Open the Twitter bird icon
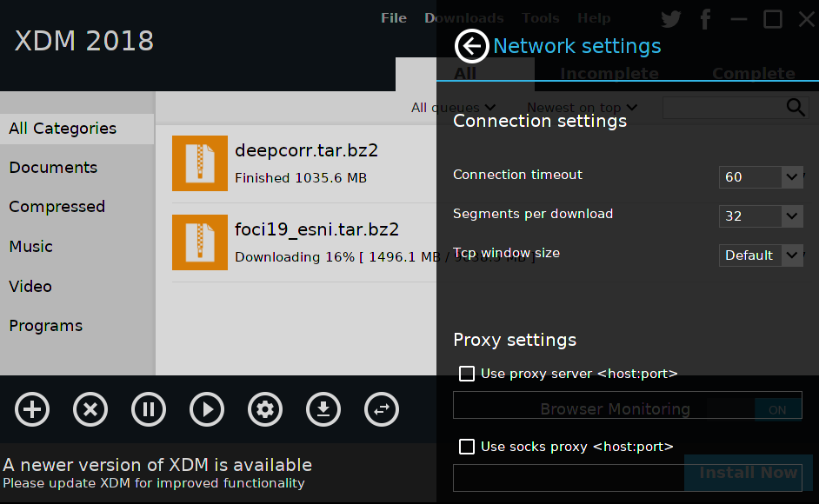 [670, 19]
